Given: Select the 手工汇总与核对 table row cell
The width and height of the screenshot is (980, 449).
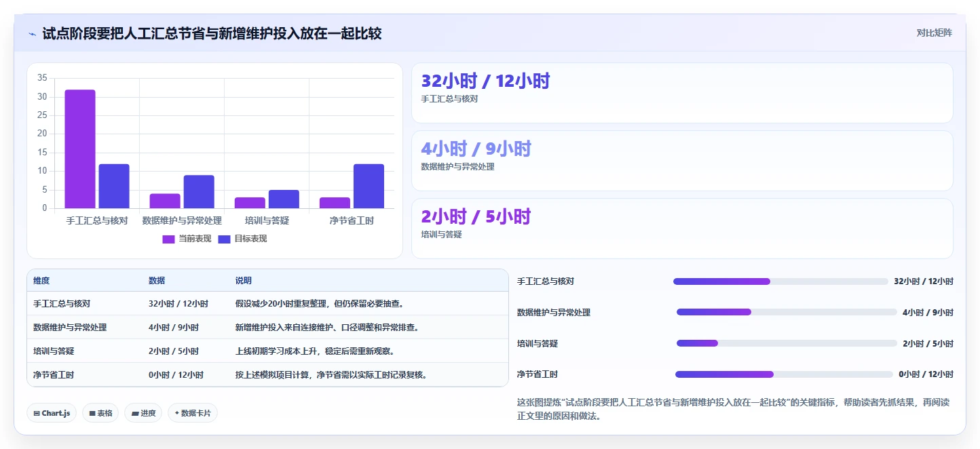Looking at the screenshot, I should tap(62, 304).
